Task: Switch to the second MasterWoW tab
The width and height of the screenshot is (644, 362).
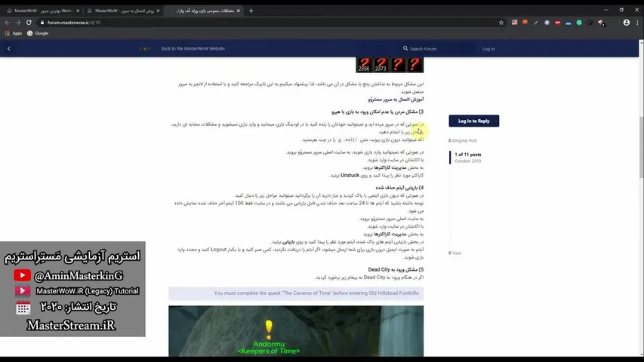Action: coord(123,11)
